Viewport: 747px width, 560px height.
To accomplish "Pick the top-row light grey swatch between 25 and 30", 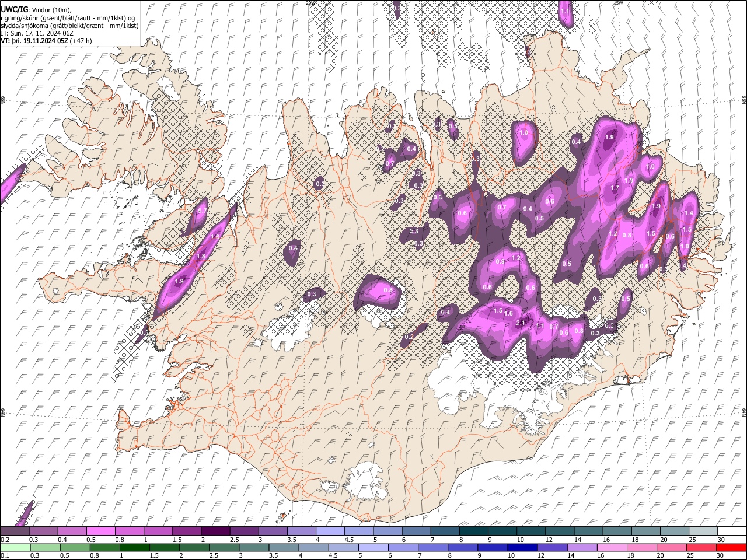I will point(703,531).
